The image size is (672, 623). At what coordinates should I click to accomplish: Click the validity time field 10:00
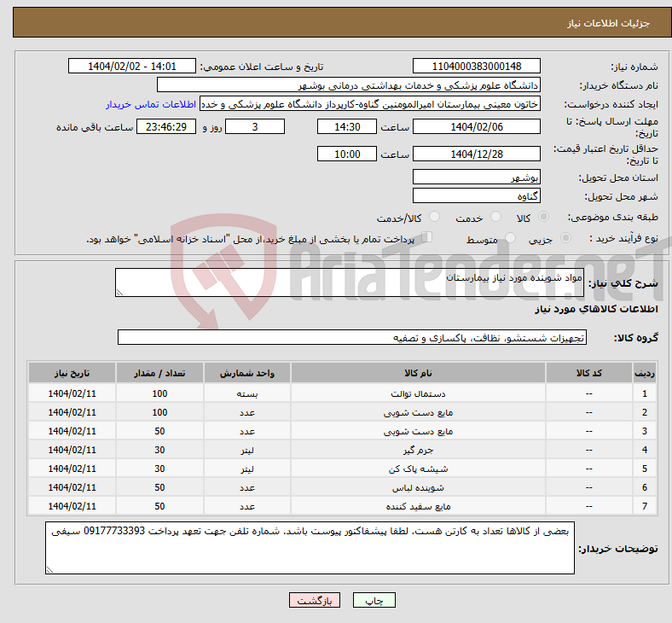(347, 154)
